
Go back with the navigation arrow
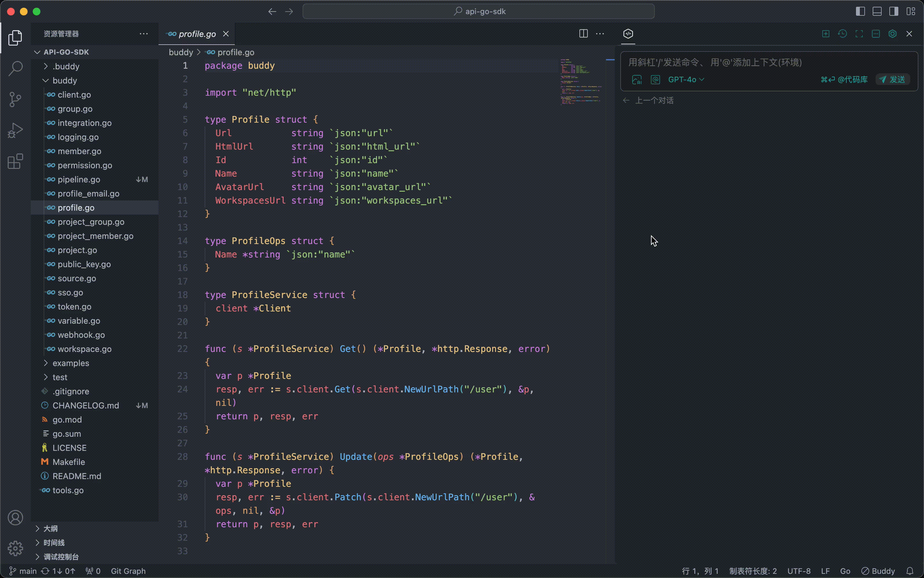pyautogui.click(x=272, y=12)
